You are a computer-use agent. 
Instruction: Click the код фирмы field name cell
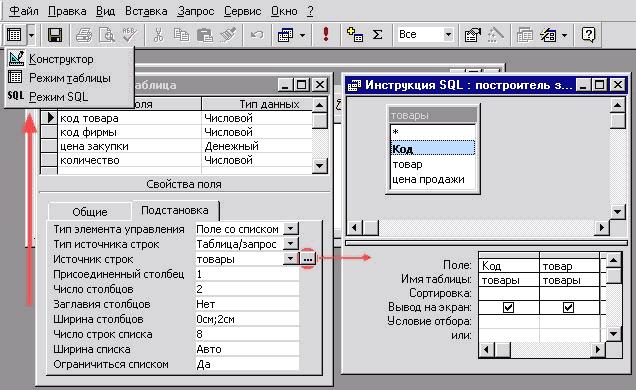pos(130,132)
